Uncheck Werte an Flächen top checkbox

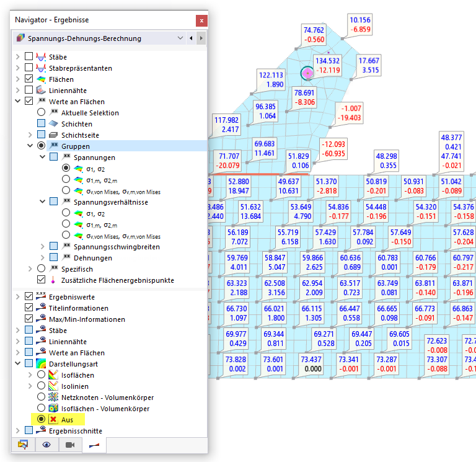click(29, 101)
